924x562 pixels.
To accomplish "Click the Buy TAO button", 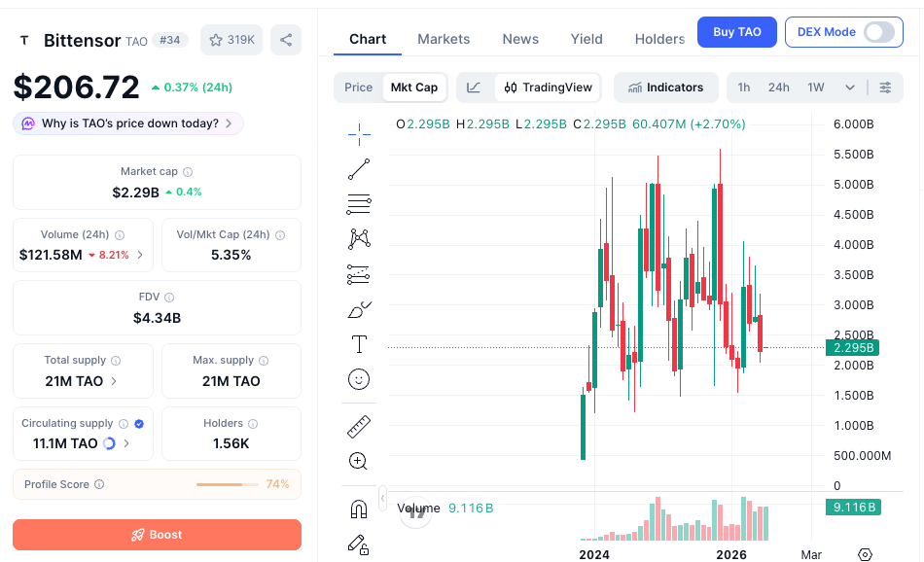I will pyautogui.click(x=737, y=32).
